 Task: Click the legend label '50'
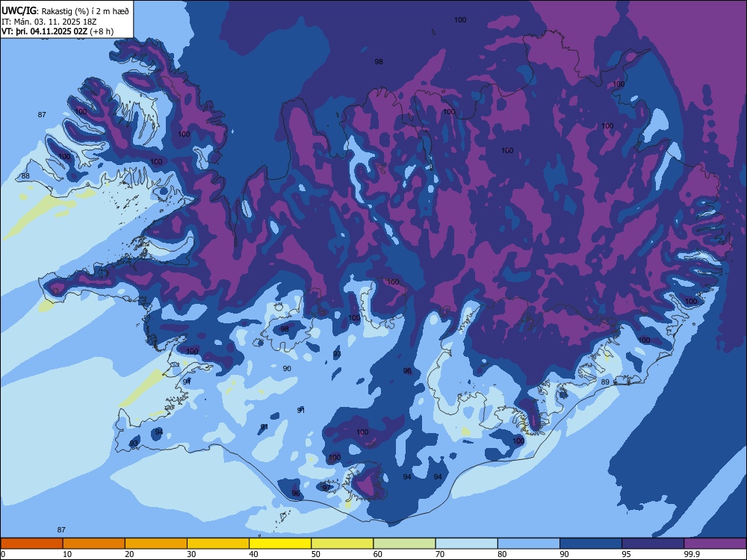click(315, 554)
